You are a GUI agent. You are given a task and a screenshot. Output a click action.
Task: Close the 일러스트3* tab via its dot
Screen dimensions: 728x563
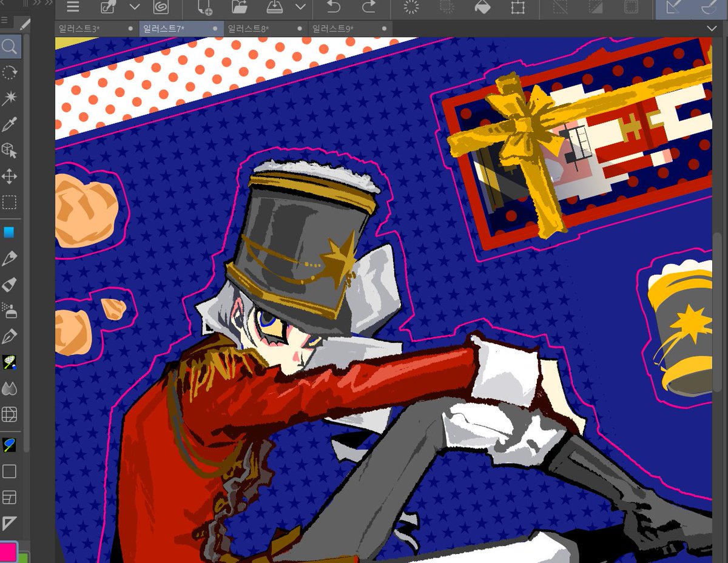[130, 29]
